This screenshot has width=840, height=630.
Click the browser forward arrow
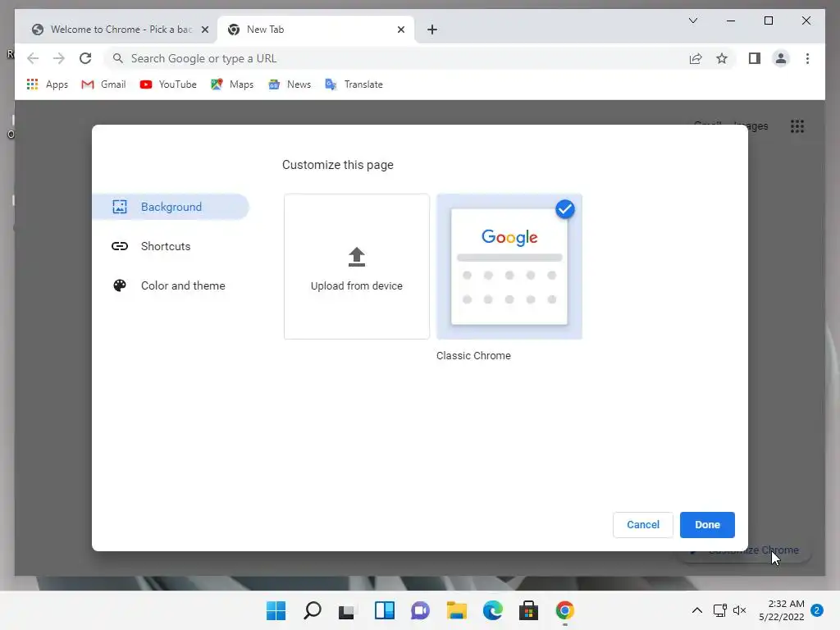click(59, 58)
